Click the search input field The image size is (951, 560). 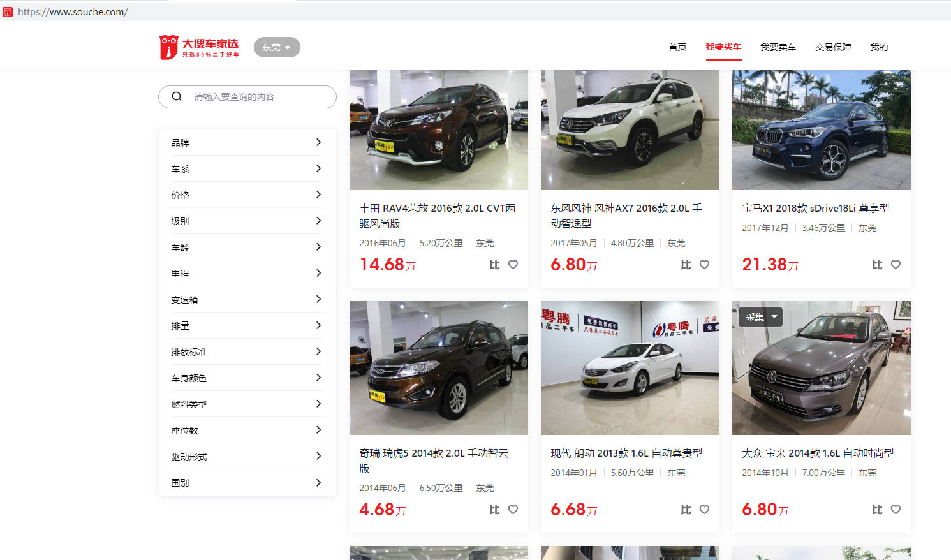[247, 97]
